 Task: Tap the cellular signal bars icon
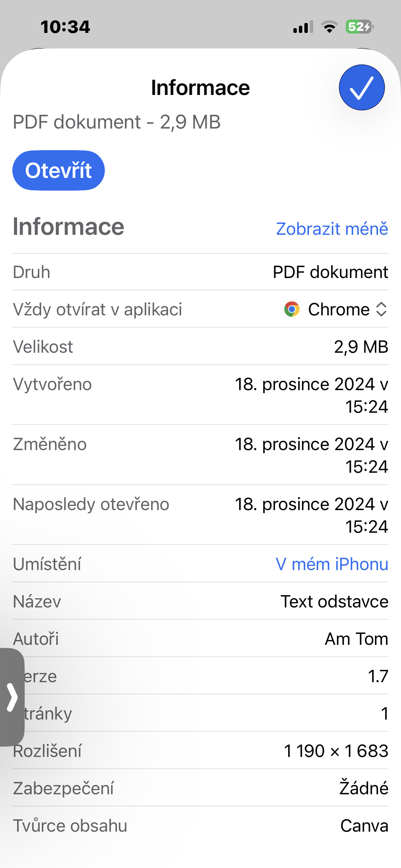tap(303, 27)
